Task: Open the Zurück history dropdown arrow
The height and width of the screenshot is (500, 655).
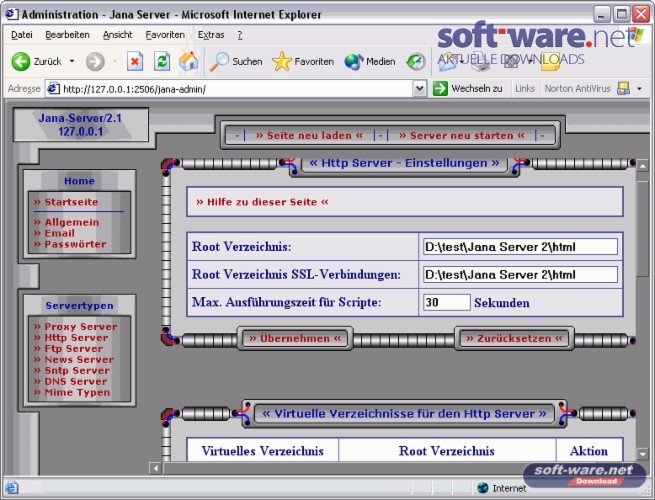Action: point(72,61)
